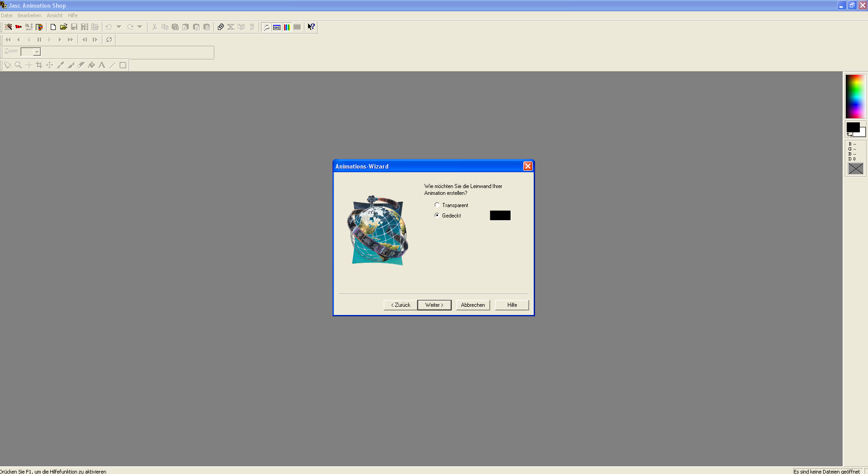The image size is (868, 474).
Task: Toggle the color palette toolbar icon
Action: point(287,27)
